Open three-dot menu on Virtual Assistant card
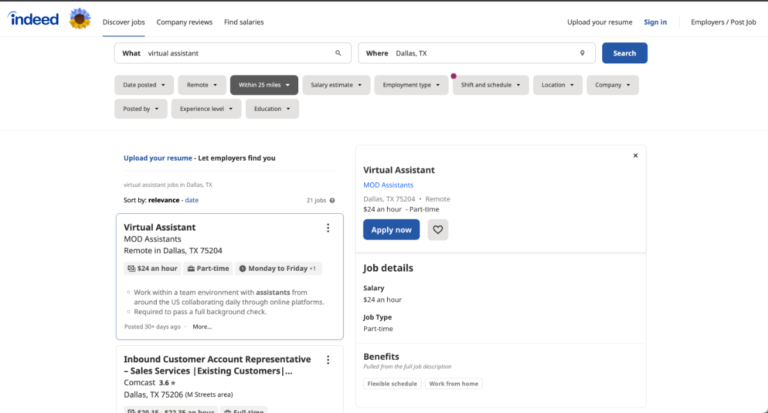Viewport: 768px width, 413px height. [328, 228]
